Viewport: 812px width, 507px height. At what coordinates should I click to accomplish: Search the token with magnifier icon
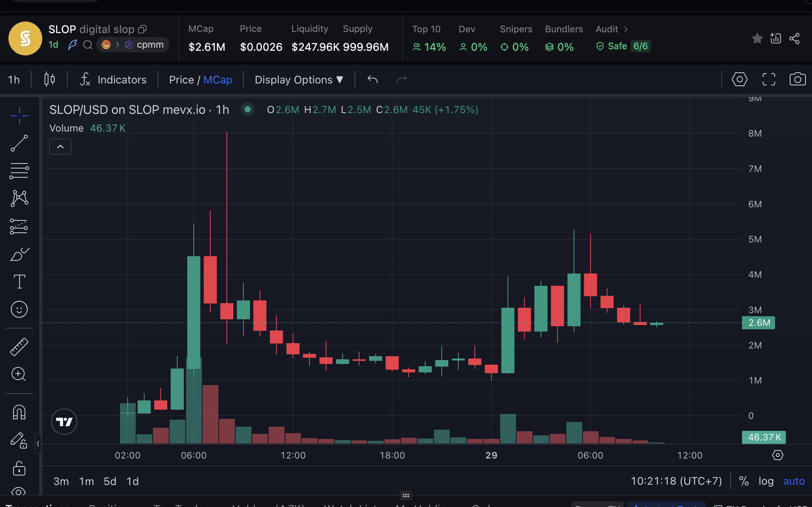click(88, 45)
